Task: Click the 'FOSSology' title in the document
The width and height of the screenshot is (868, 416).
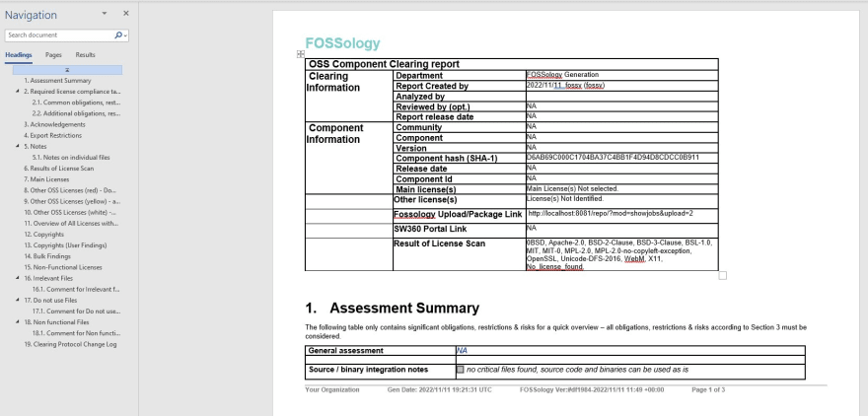Action: point(342,43)
